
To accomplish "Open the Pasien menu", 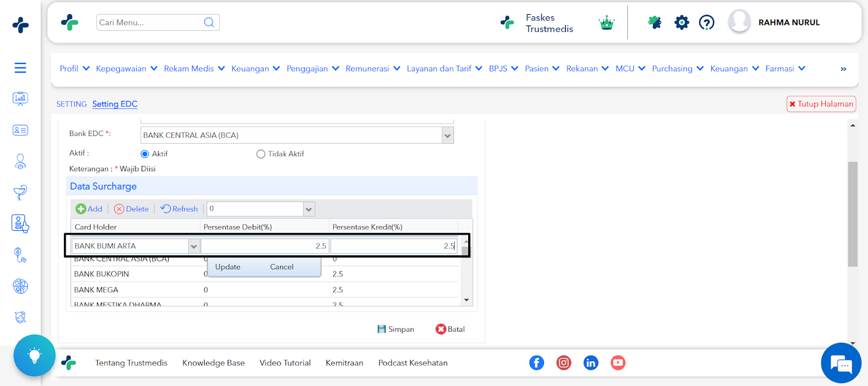I will point(542,68).
